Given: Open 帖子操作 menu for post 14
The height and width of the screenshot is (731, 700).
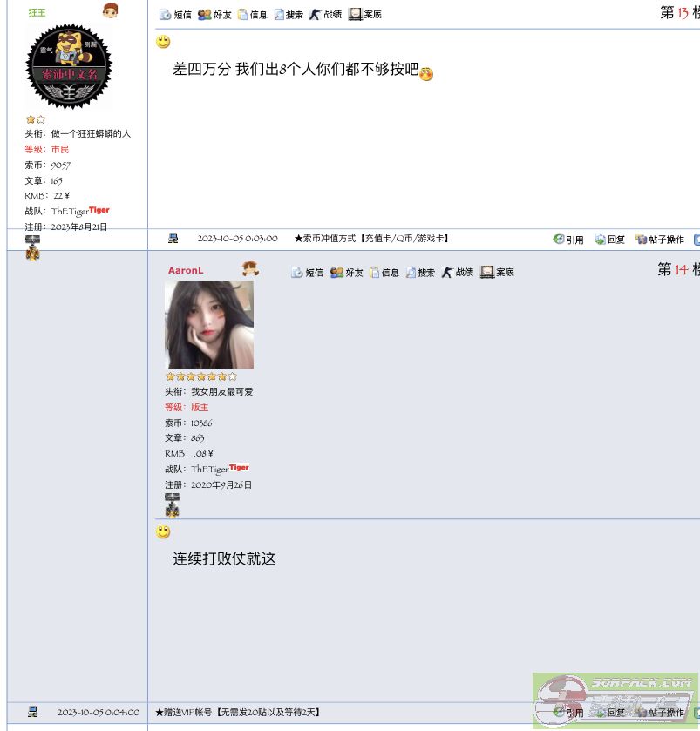Looking at the screenshot, I should [x=660, y=713].
